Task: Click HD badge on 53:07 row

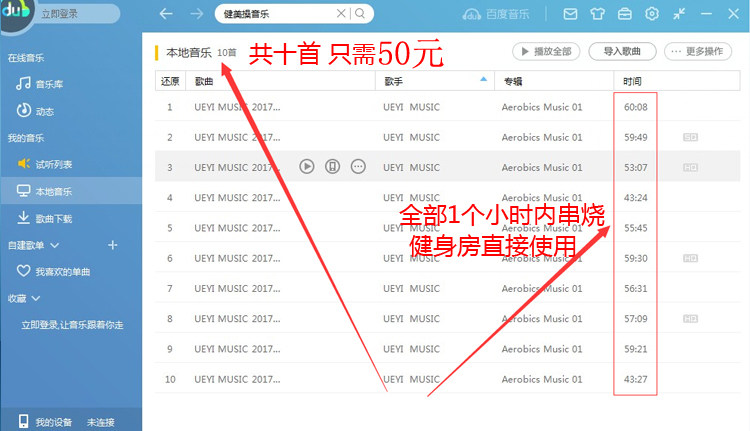Action: pos(690,167)
